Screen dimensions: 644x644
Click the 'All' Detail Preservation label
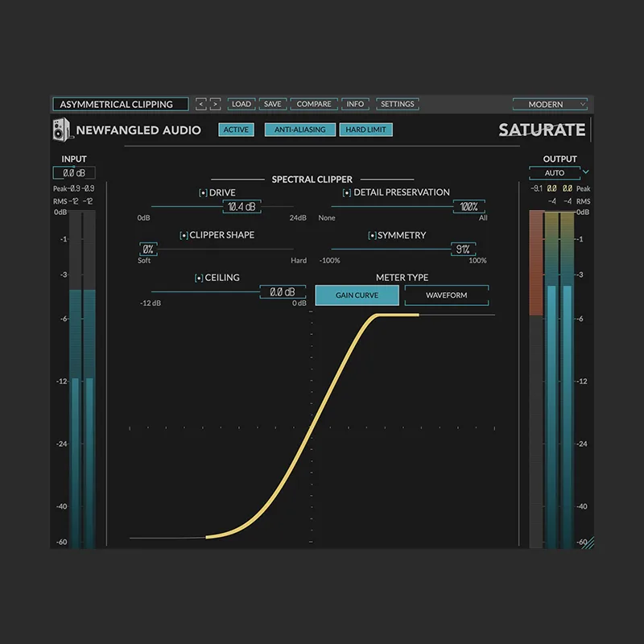tap(483, 218)
